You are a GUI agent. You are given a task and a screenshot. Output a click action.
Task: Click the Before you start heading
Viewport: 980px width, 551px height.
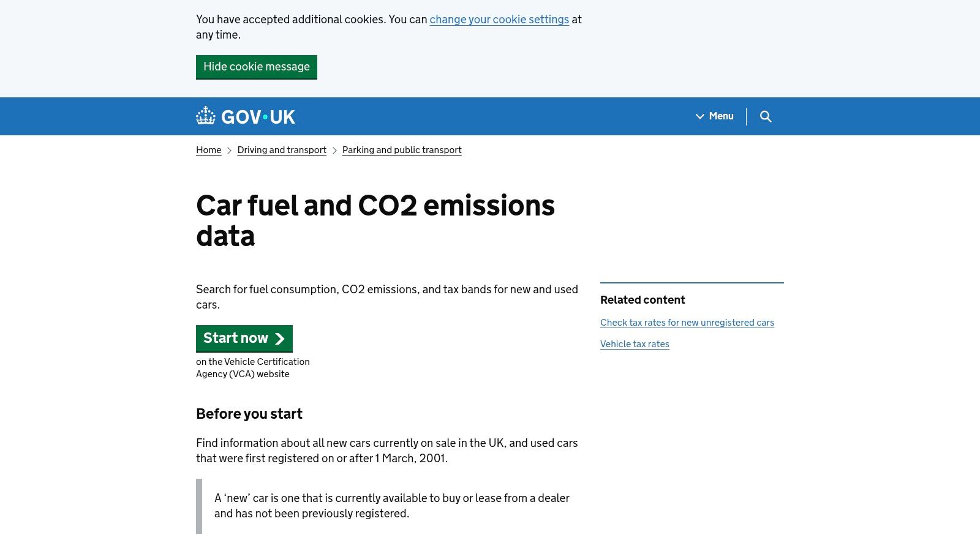point(249,414)
